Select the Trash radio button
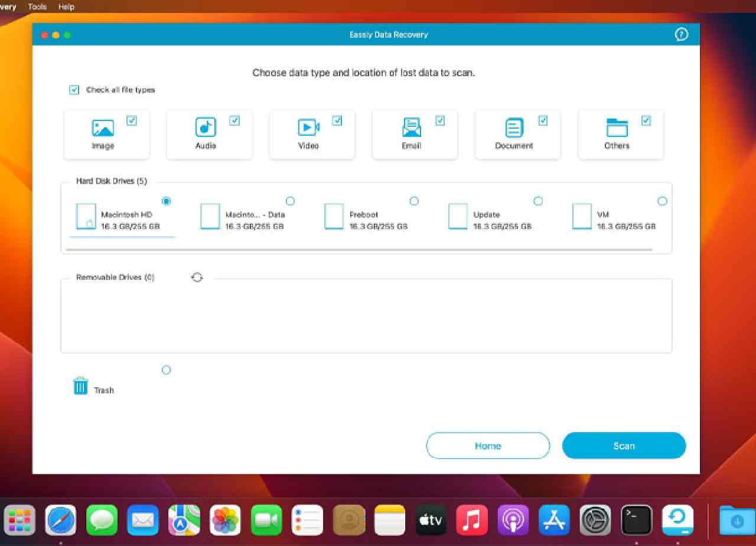The image size is (756, 546). (x=166, y=370)
